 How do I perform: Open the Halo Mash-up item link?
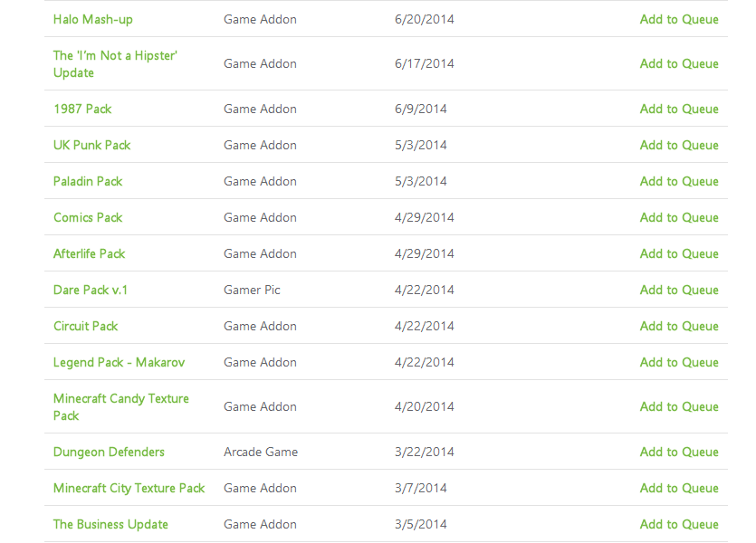tap(93, 19)
